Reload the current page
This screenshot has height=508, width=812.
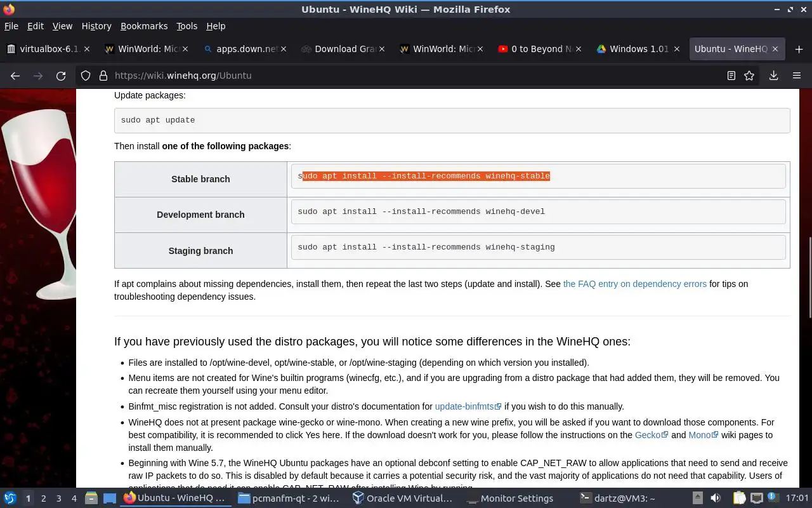coord(61,76)
